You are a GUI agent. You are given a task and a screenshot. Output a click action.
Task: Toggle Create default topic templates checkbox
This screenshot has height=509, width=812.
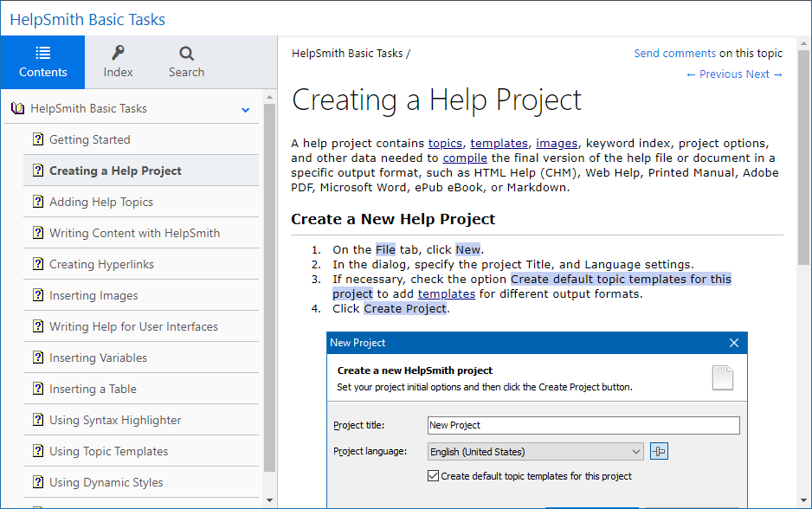434,476
